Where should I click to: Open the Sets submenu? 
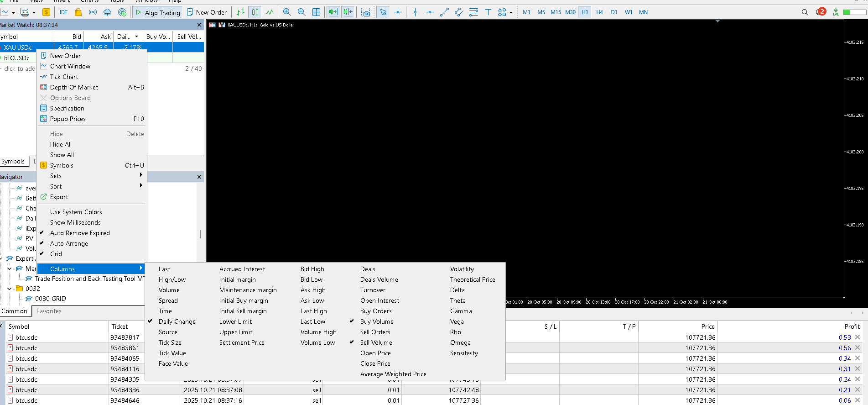(91, 176)
